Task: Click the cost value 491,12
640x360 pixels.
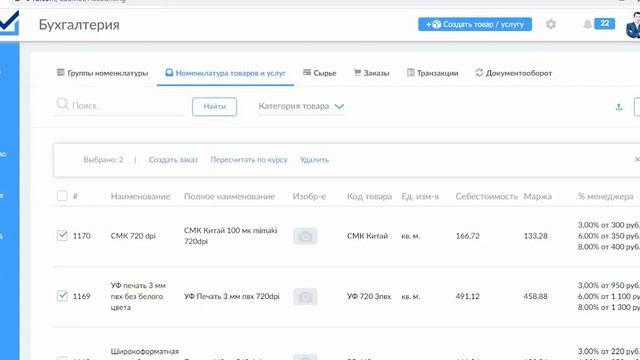Action: (x=468, y=296)
